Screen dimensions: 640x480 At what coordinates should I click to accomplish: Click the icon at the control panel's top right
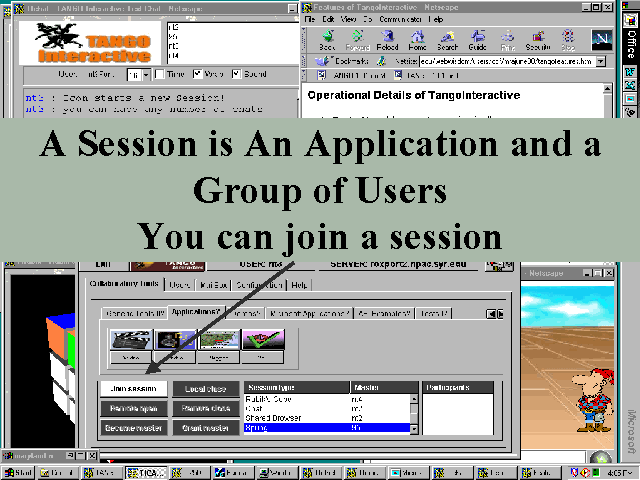[x=499, y=266]
